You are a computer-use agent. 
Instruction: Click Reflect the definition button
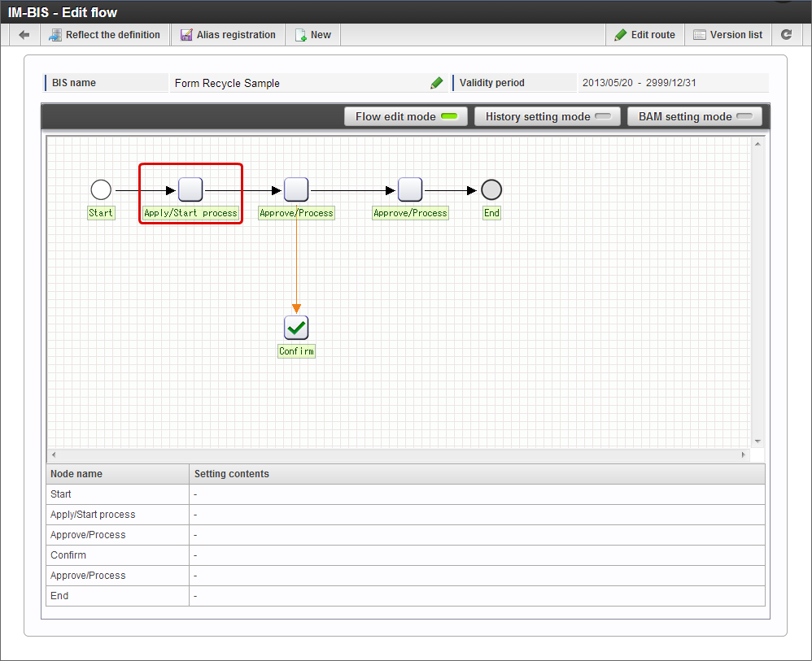(x=105, y=35)
